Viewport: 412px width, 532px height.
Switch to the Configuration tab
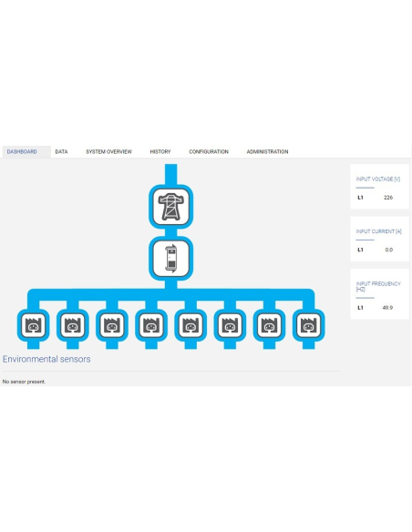(x=209, y=151)
